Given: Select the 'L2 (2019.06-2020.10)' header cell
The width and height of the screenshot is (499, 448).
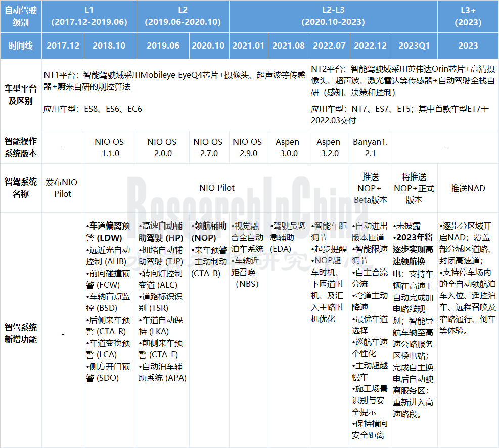Looking at the screenshot, I should pos(183,16).
